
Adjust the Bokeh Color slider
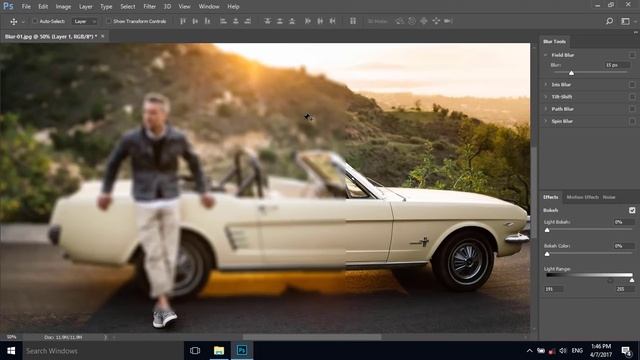(547, 254)
